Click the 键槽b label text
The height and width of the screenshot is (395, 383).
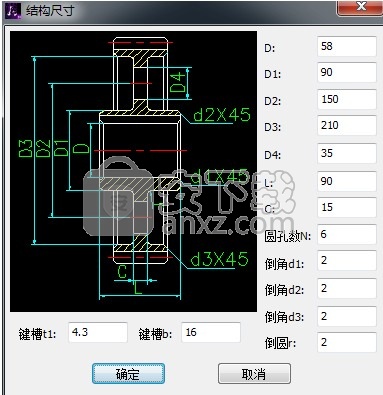click(155, 334)
